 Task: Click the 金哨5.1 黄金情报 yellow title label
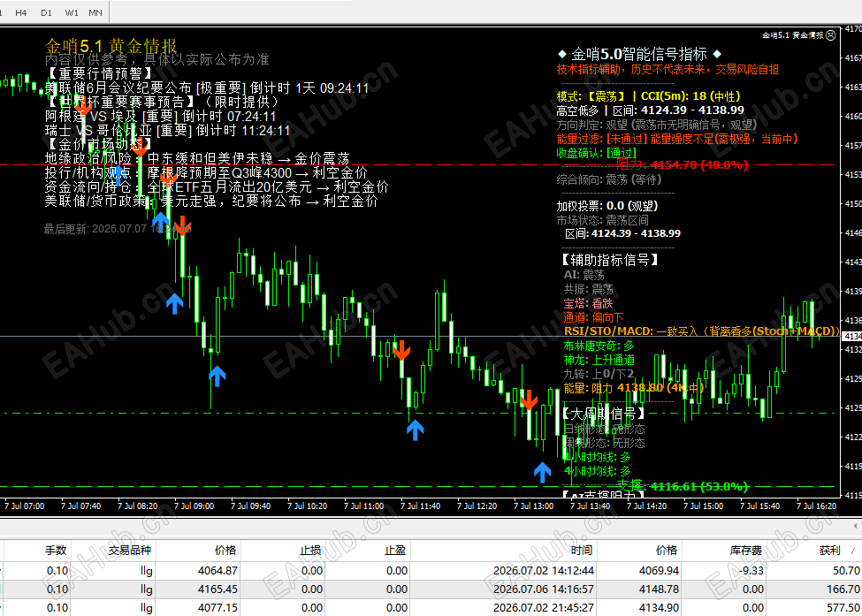click(111, 46)
